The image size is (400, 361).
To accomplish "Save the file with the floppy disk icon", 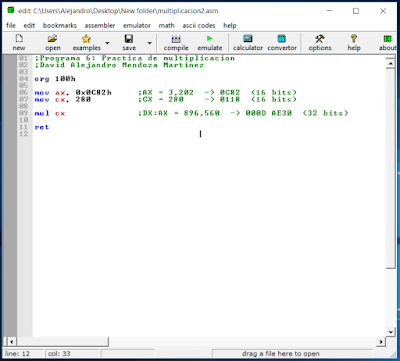I will (x=129, y=43).
